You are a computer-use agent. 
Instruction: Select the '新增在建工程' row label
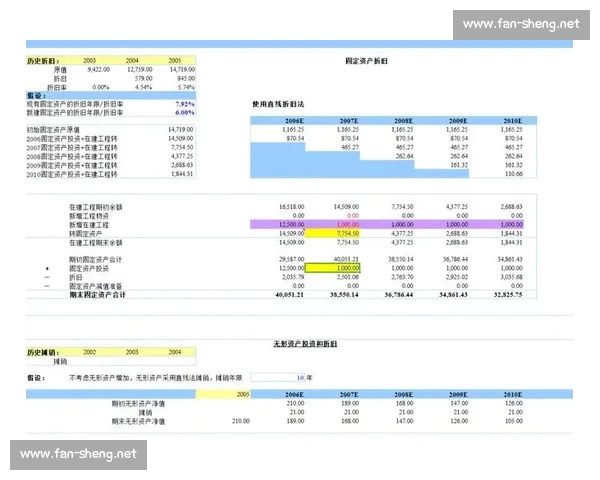(89, 225)
